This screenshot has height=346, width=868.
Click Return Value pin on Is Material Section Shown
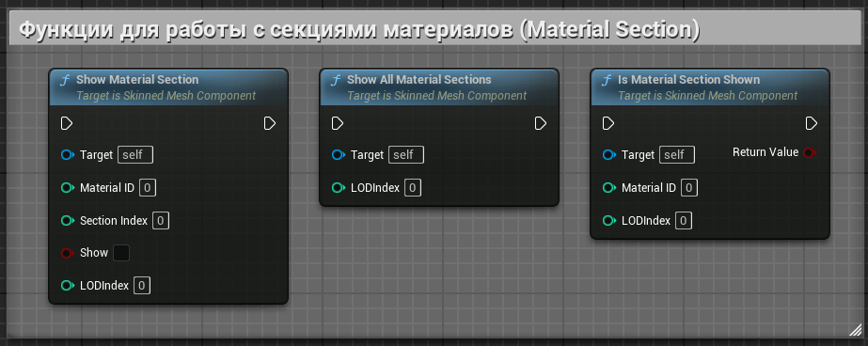pyautogui.click(x=810, y=152)
